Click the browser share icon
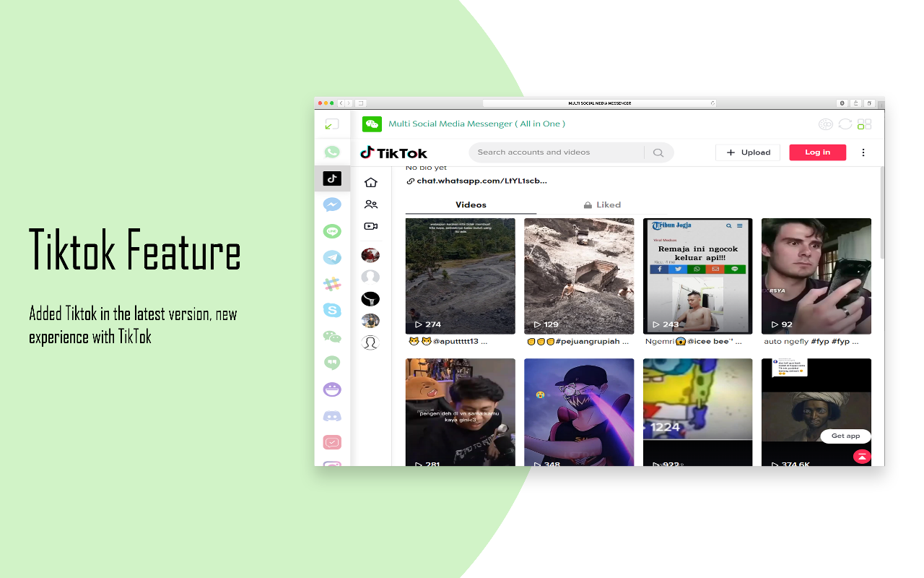 click(856, 103)
